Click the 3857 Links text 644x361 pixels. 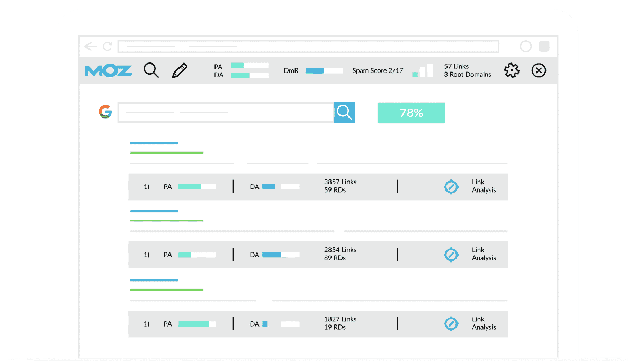[341, 182]
